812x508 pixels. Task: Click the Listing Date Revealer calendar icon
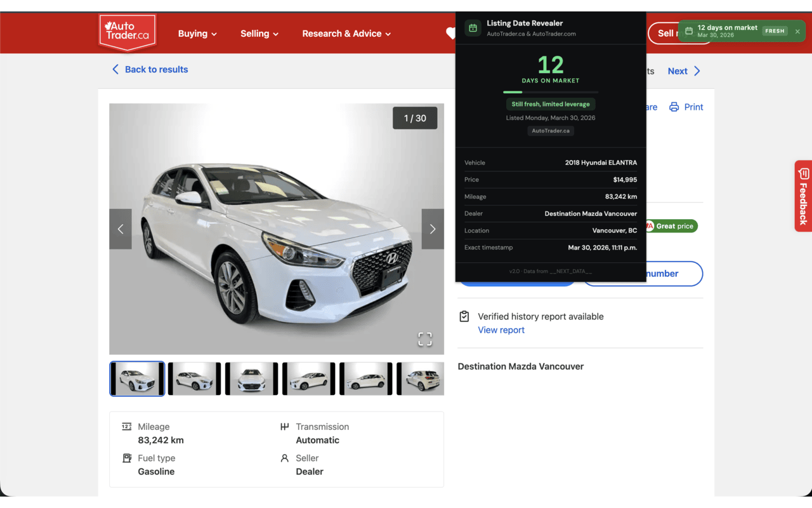coord(473,28)
